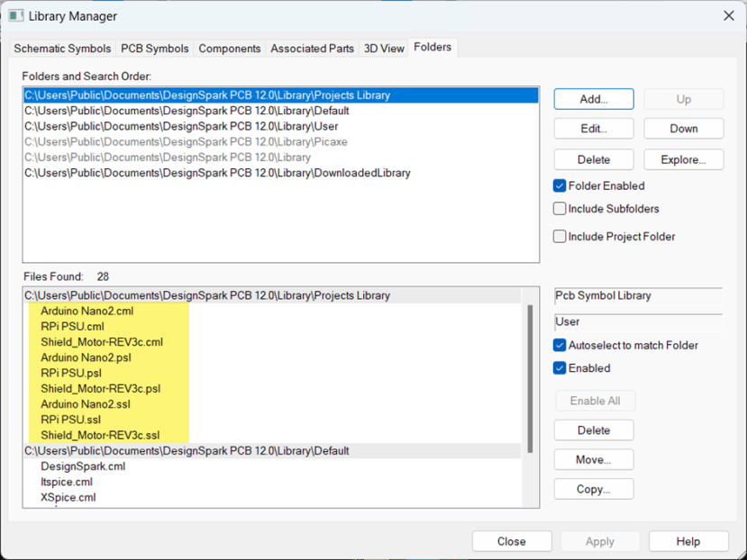This screenshot has width=747, height=560.
Task: Select file Arduino Nano2.psl
Action: (87, 357)
